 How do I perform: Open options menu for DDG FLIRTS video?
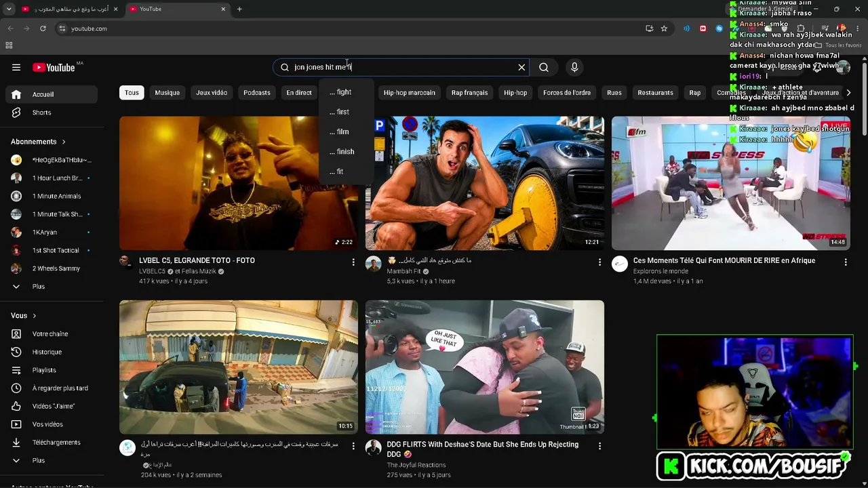599,446
